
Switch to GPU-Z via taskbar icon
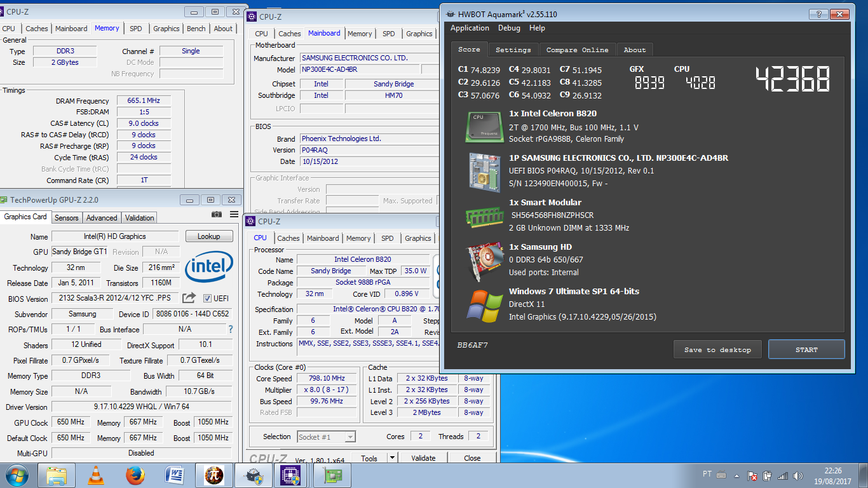pos(332,475)
